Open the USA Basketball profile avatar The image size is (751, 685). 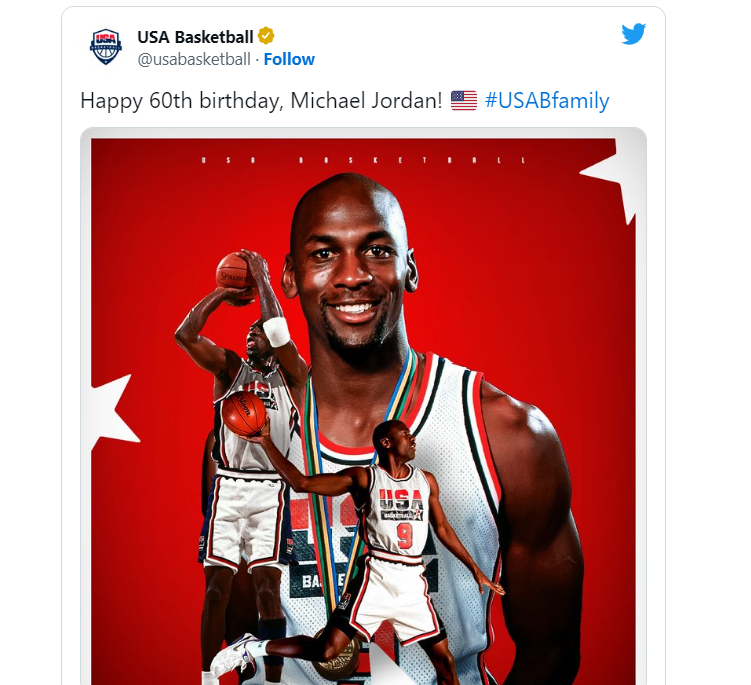(106, 46)
